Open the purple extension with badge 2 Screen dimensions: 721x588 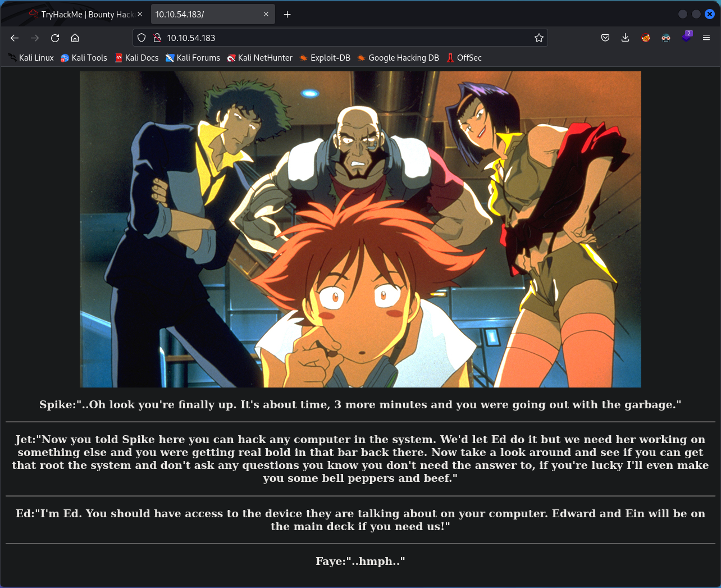[x=686, y=38]
